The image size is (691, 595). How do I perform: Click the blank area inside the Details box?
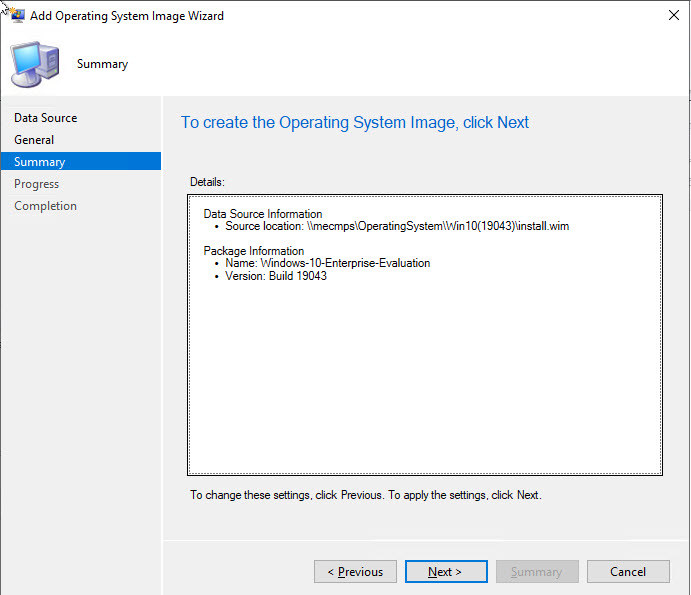[424, 380]
